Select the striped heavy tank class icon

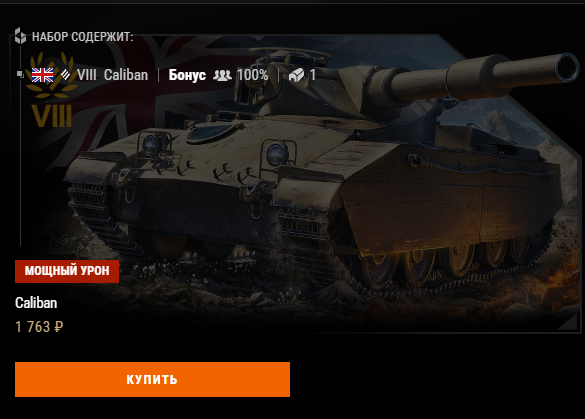pyautogui.click(x=66, y=75)
